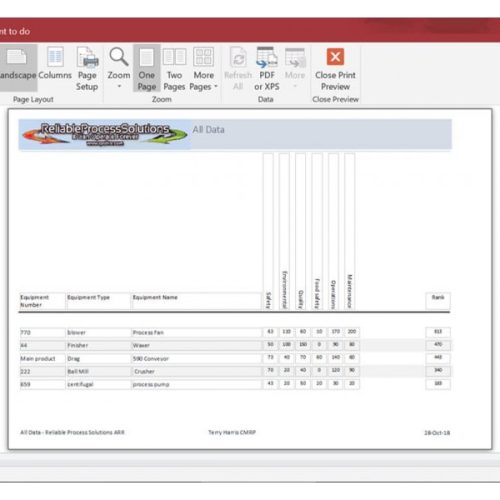
Task: Expand the More Pages dropdown
Action: pos(203,68)
